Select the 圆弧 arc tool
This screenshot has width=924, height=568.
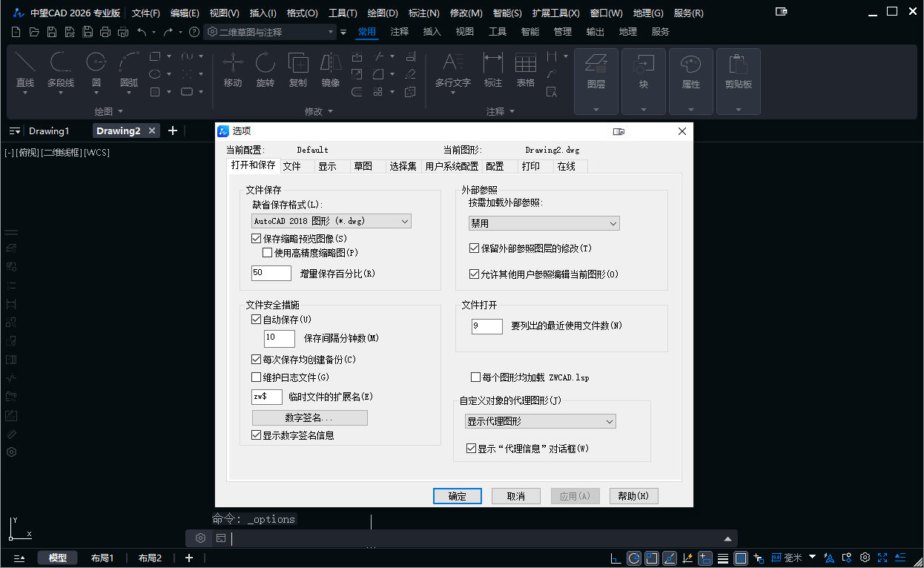pos(129,70)
